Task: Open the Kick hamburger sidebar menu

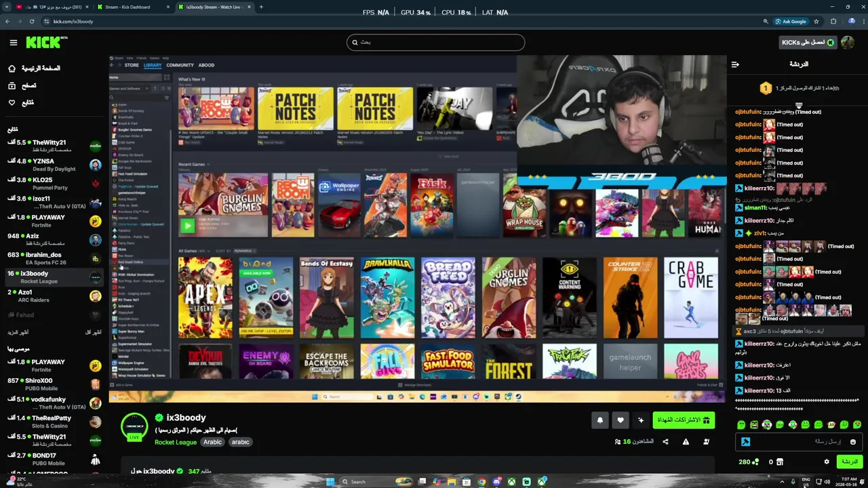Action: coord(14,43)
